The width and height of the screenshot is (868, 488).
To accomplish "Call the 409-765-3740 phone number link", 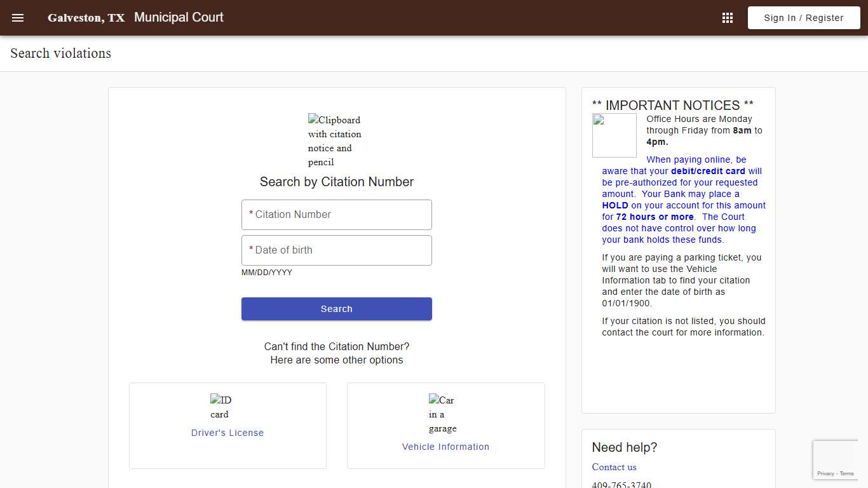I will (x=621, y=484).
